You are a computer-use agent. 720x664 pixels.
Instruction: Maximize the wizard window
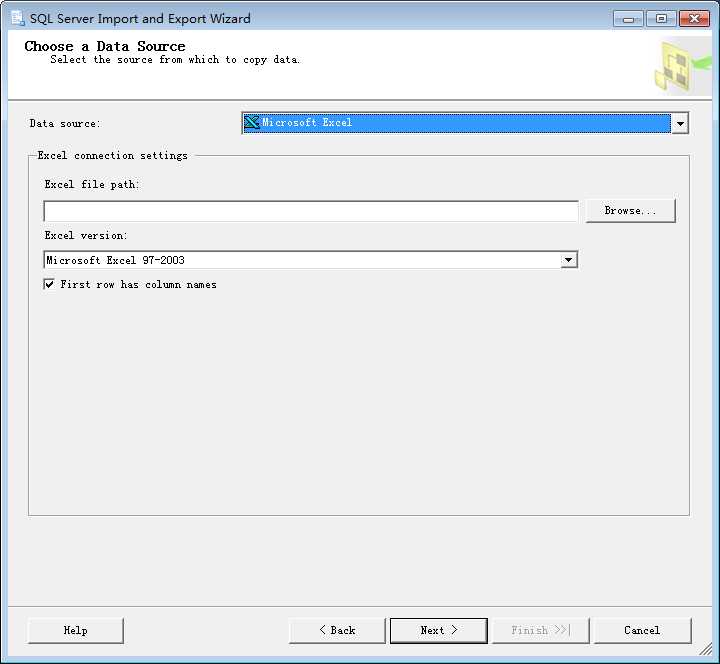coord(661,19)
